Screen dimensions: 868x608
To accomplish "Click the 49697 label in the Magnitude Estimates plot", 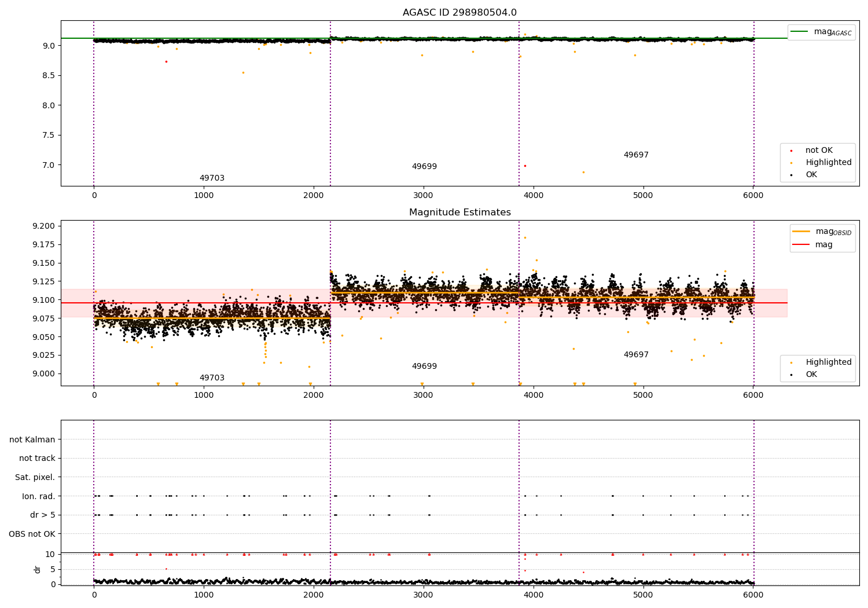I will 636,355.
